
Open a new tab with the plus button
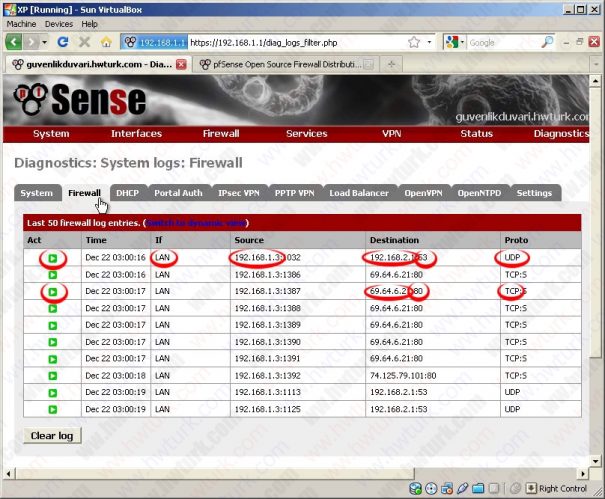391,64
